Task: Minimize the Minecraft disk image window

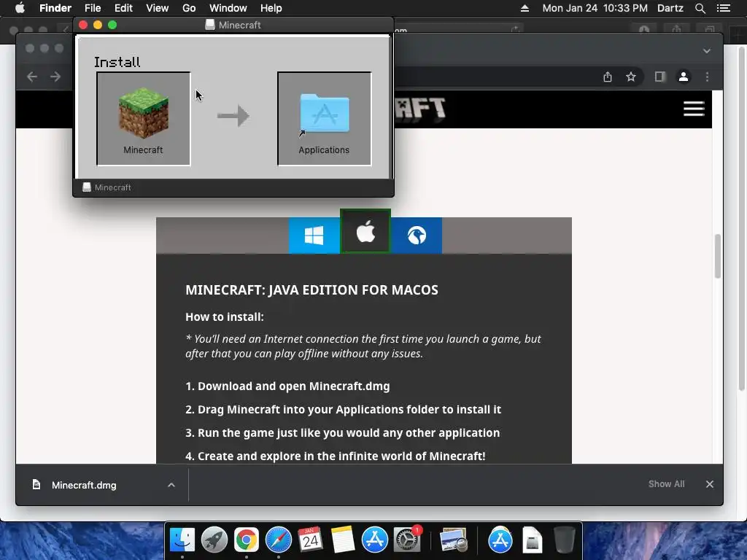Action: pos(98,25)
